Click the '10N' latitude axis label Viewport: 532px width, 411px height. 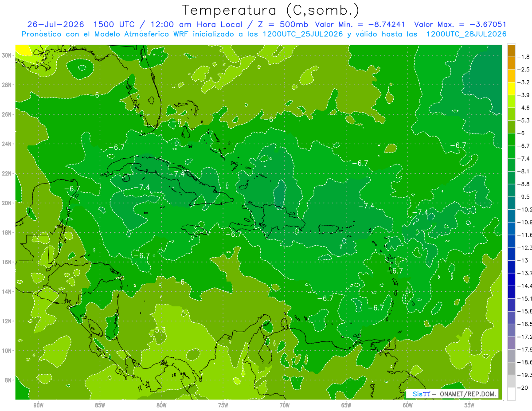[x=8, y=351]
